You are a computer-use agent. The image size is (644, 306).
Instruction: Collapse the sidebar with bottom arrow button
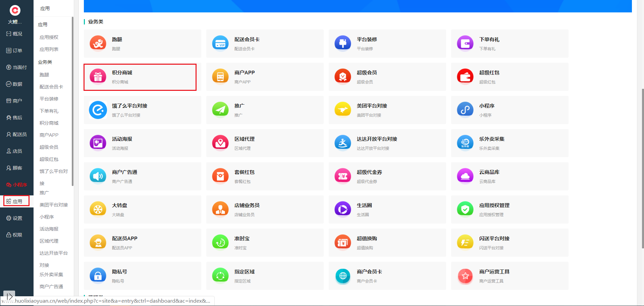coord(9,296)
